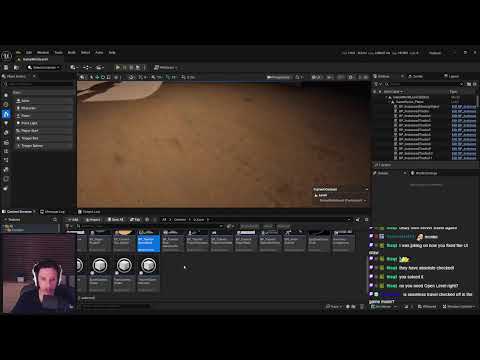Activate the Scale gizmo tool
The image size is (480, 360).
(x=109, y=77)
